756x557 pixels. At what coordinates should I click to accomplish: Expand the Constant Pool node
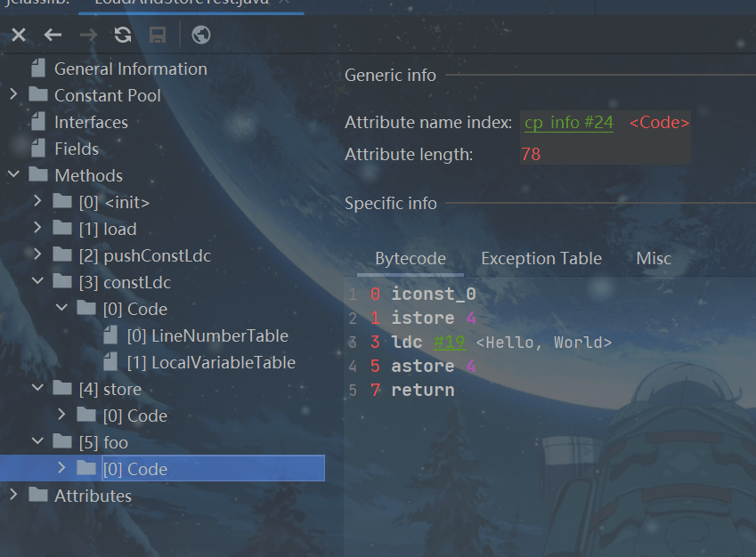[13, 94]
